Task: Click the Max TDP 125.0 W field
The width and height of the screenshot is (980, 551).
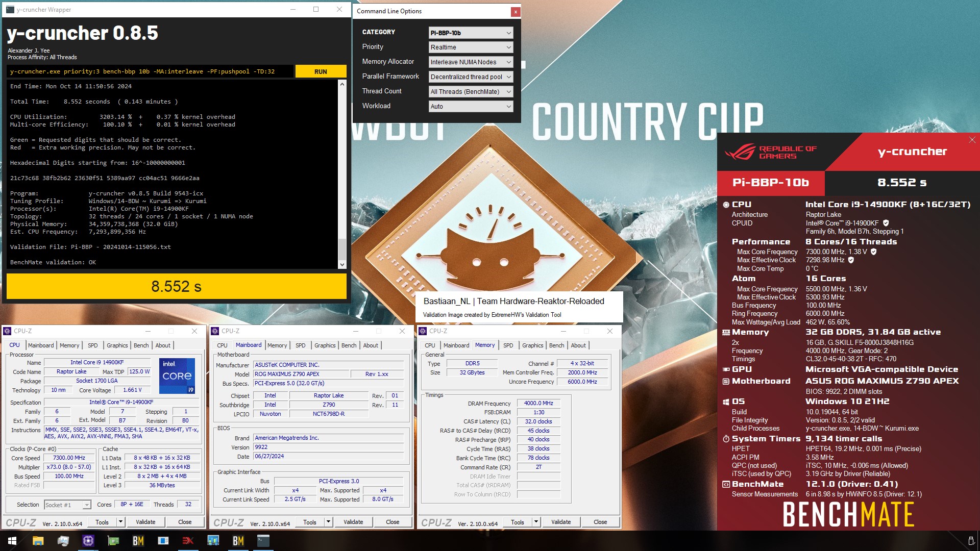Action: pos(139,371)
